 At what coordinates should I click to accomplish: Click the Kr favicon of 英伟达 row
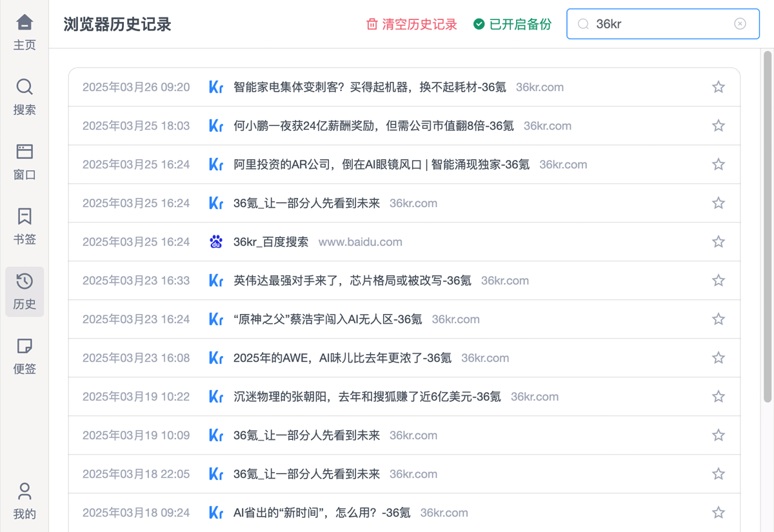click(216, 281)
